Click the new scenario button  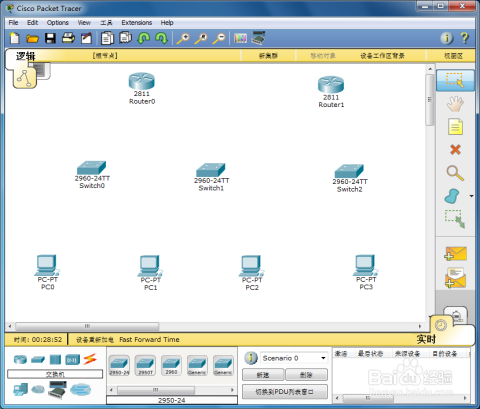pos(263,375)
